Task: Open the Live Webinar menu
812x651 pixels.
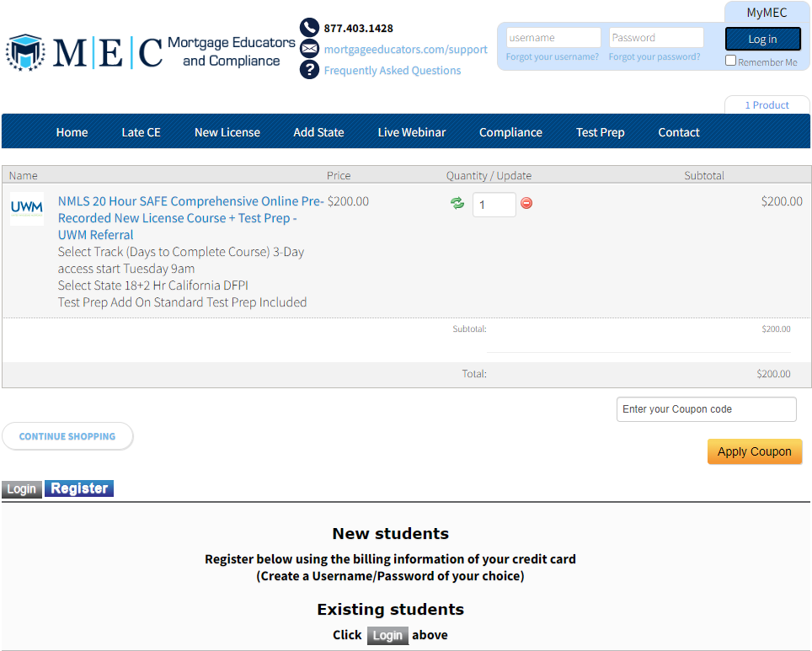Action: 412,132
